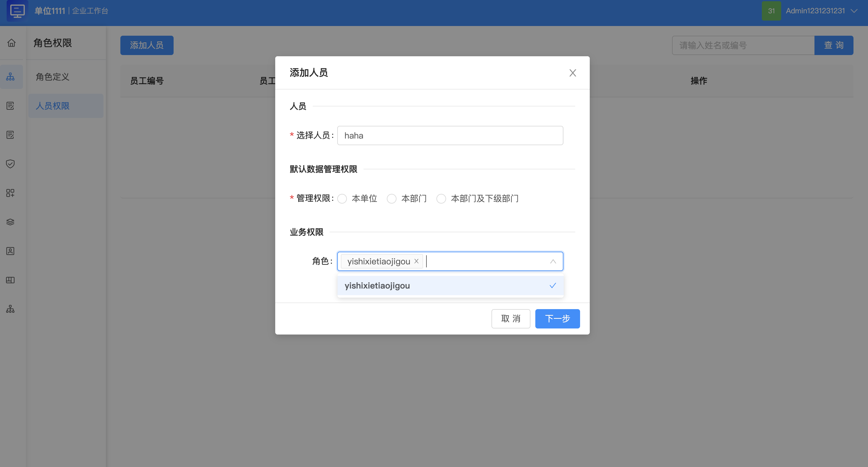Click the 查询 search button
This screenshot has height=467, width=868.
point(834,45)
